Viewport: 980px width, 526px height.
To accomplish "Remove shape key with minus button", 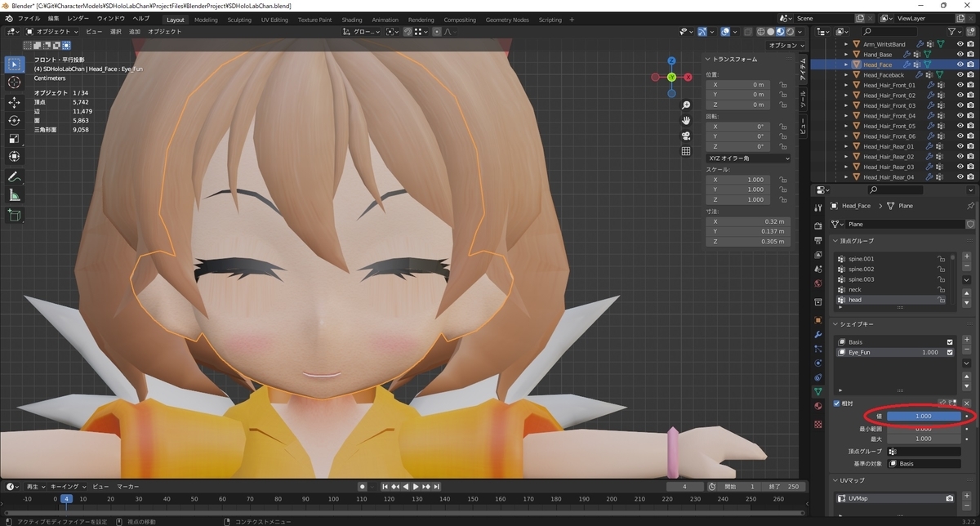I will (967, 350).
